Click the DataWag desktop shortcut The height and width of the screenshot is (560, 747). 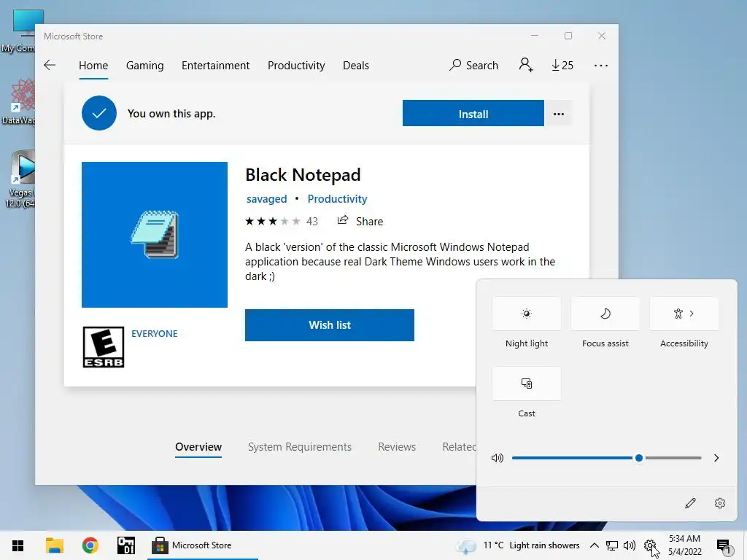(19, 102)
